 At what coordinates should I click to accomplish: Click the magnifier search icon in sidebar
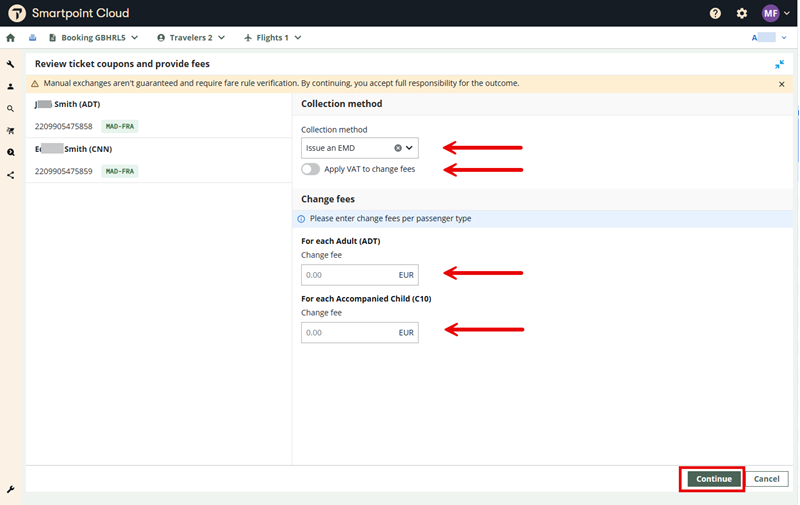pyautogui.click(x=11, y=109)
